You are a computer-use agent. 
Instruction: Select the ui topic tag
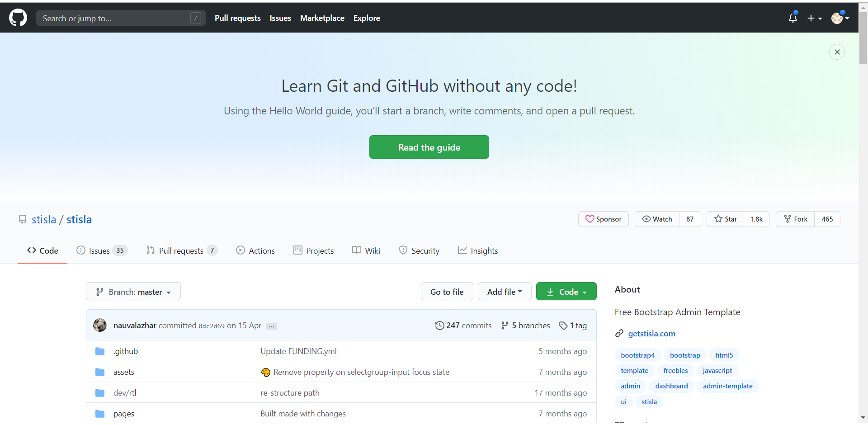click(x=623, y=402)
